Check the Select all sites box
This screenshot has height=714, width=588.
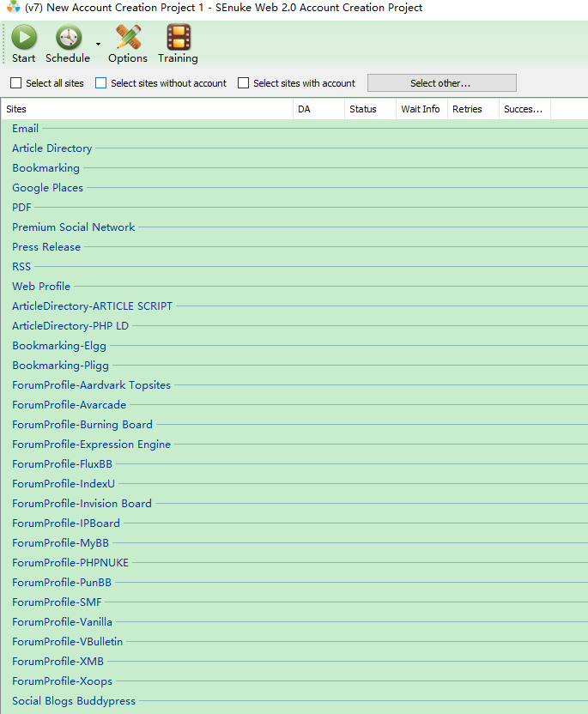pos(16,83)
